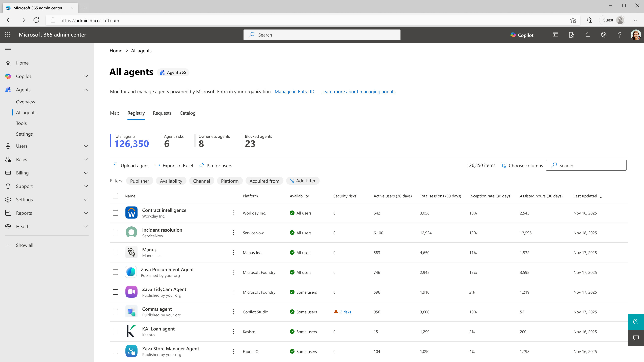The image size is (644, 362).
Task: Open the app launcher waffle icon
Action: point(8,35)
